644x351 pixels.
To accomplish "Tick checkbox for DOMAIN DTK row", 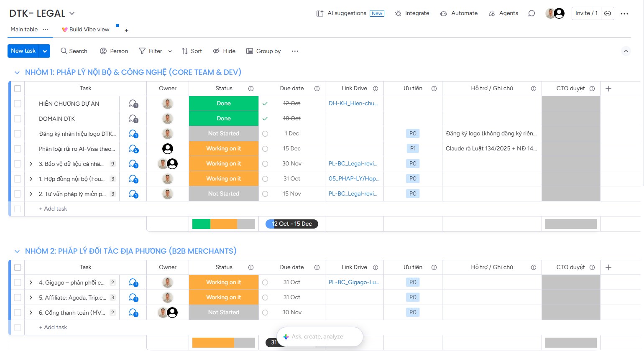I will 18,119.
